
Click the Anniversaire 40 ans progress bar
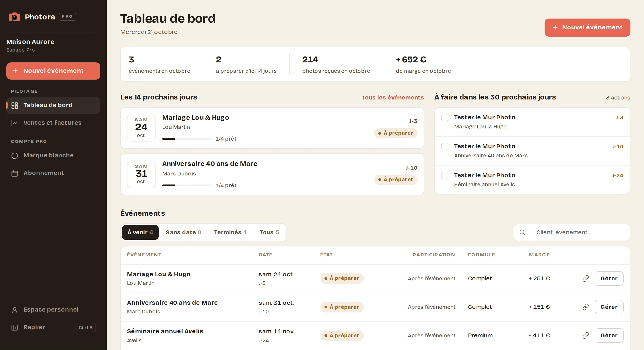[187, 185]
